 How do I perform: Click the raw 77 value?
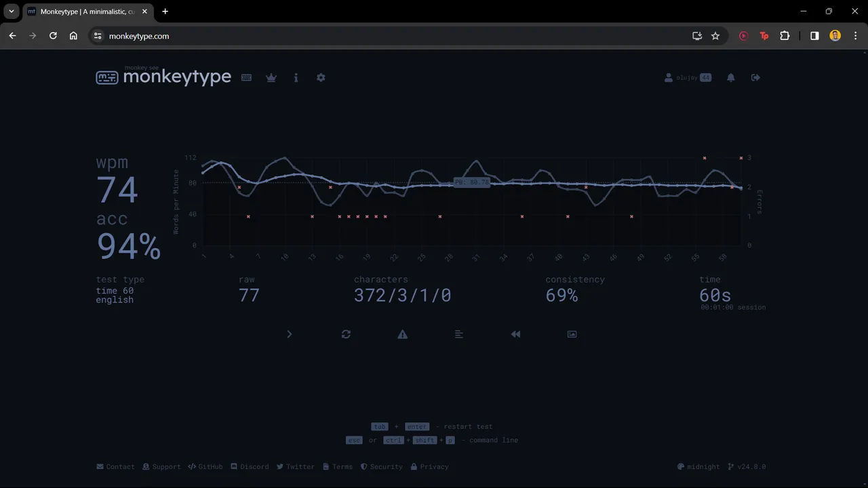[249, 296]
